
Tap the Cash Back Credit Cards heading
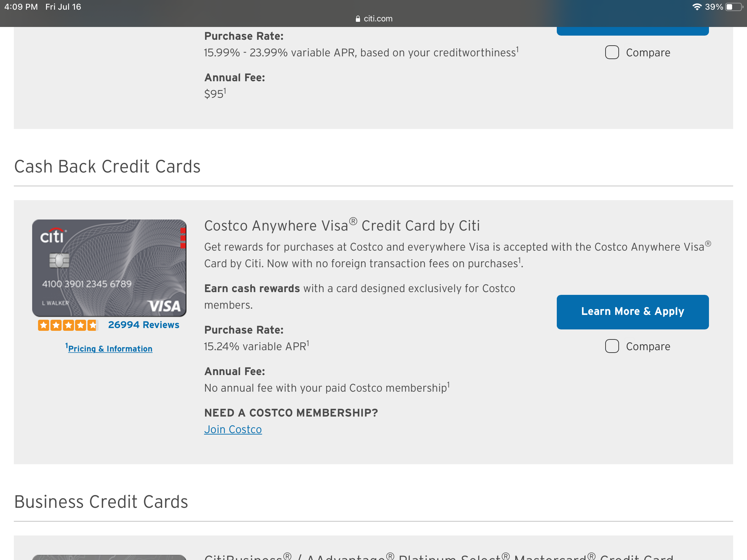pos(107,167)
